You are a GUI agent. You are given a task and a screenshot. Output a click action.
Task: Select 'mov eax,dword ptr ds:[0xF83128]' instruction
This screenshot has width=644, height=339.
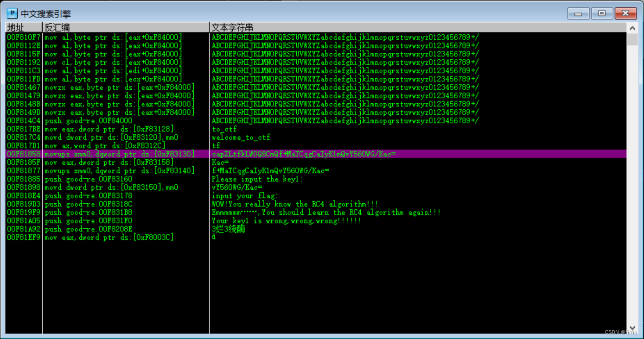[109, 129]
